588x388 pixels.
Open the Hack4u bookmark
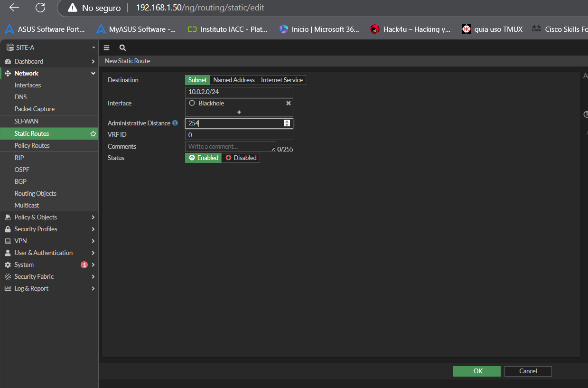click(x=411, y=29)
